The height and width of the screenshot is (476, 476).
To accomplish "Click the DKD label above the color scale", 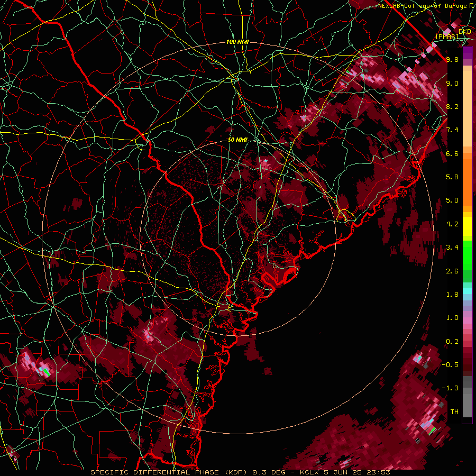I will (465, 32).
